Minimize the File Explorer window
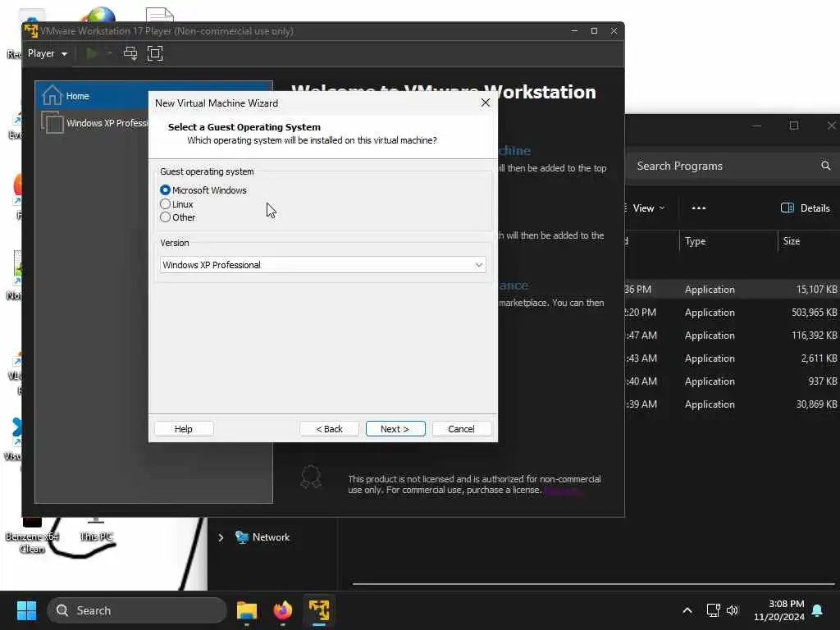 (756, 126)
